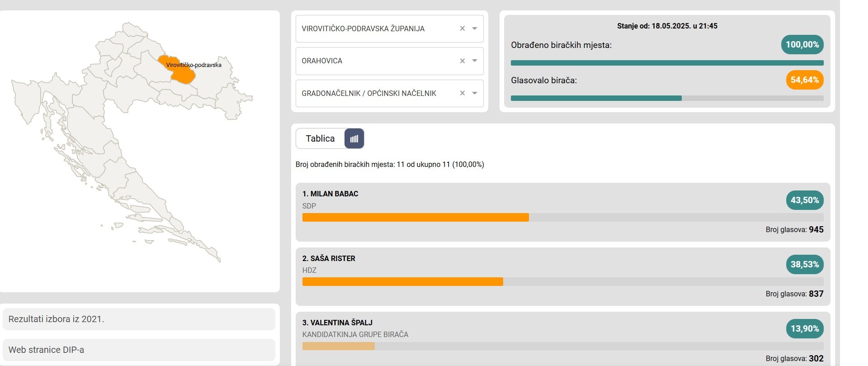Screen dimensions: 868x366
Task: Clear the Virovitičko-podravska županija selection
Action: 462,29
